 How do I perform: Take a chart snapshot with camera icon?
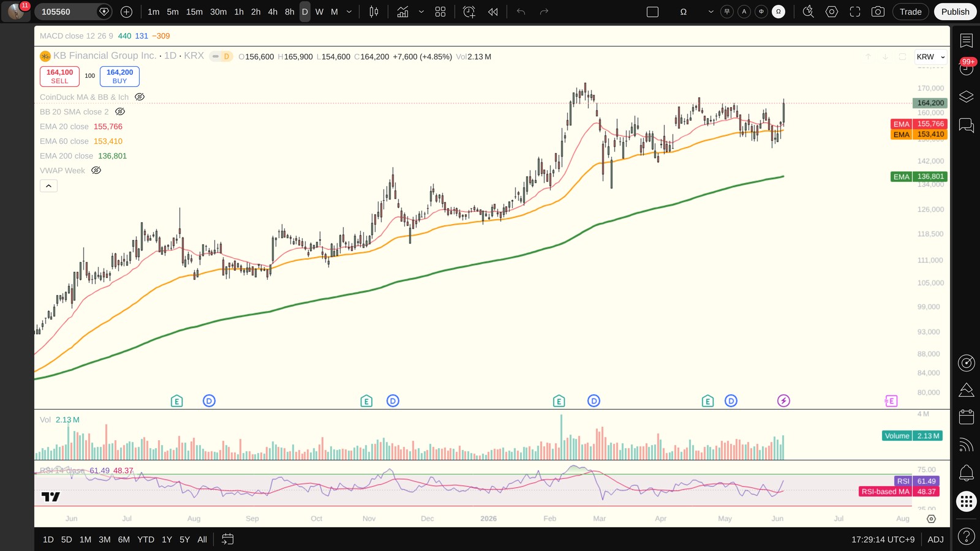[878, 12]
